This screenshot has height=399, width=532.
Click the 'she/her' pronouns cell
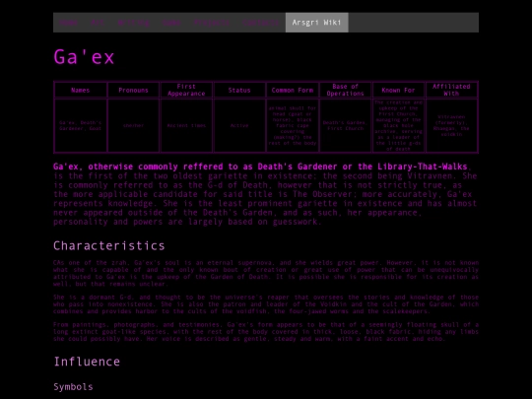[133, 125]
